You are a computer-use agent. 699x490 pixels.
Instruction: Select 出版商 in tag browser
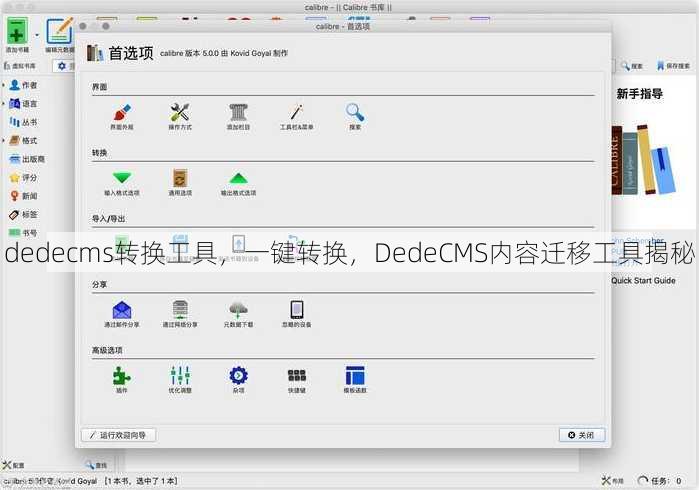tap(28, 159)
